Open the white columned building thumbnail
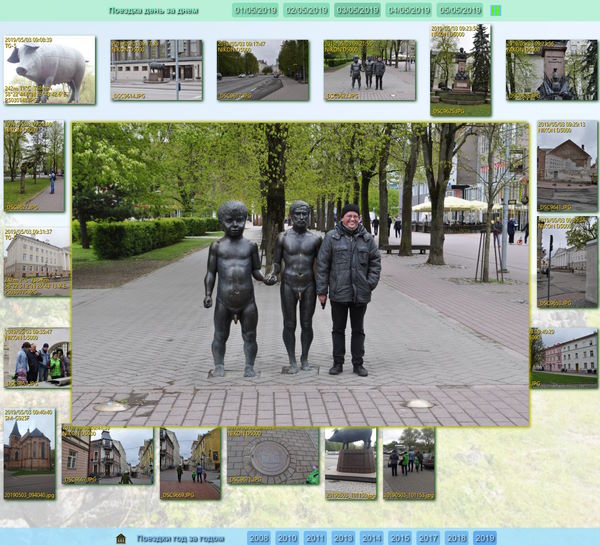 tap(37, 262)
